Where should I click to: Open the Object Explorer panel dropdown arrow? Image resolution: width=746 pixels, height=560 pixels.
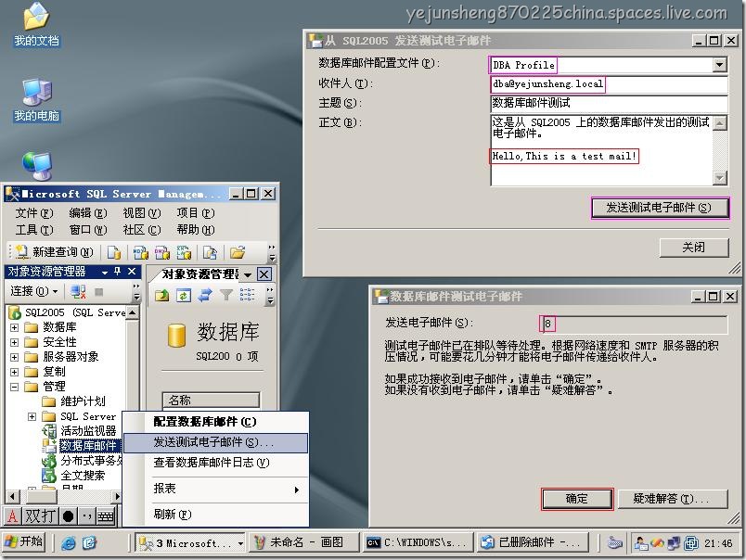click(x=105, y=273)
